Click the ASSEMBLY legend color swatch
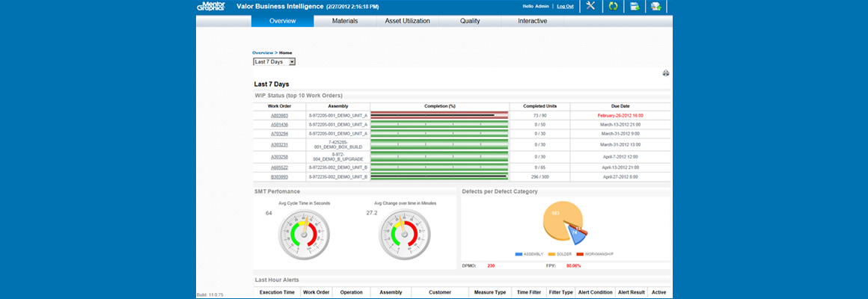Screen dimensions: 868x299 point(519,254)
